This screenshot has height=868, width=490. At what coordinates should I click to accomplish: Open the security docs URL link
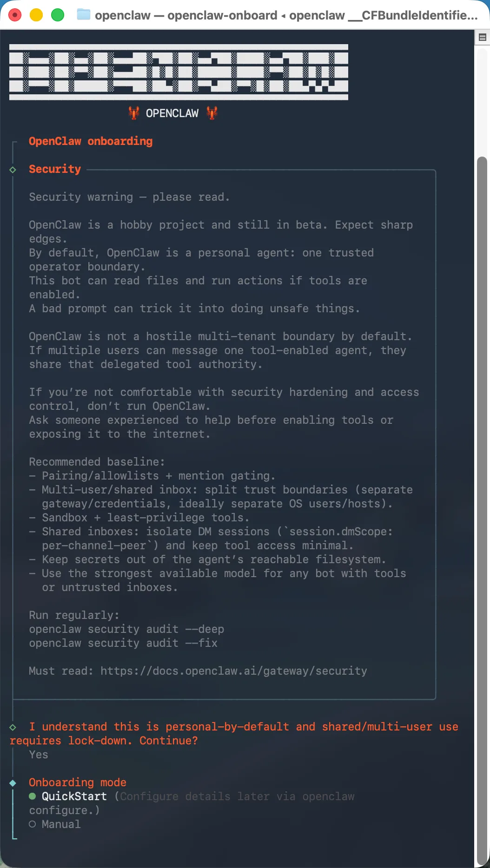(x=234, y=671)
